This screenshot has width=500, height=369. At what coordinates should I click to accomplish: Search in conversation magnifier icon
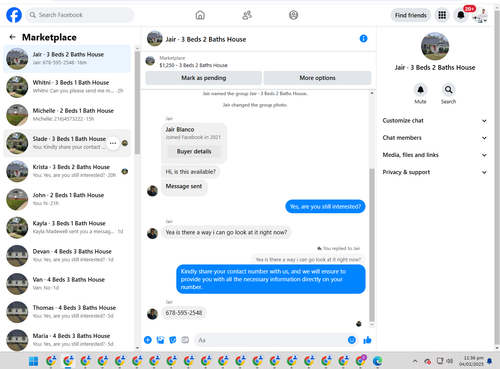click(x=449, y=90)
